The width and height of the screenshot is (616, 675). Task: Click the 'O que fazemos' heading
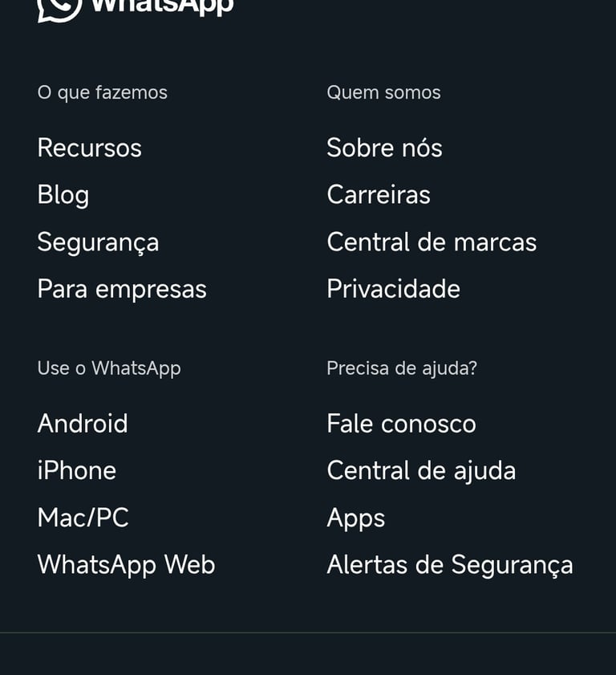(x=102, y=92)
